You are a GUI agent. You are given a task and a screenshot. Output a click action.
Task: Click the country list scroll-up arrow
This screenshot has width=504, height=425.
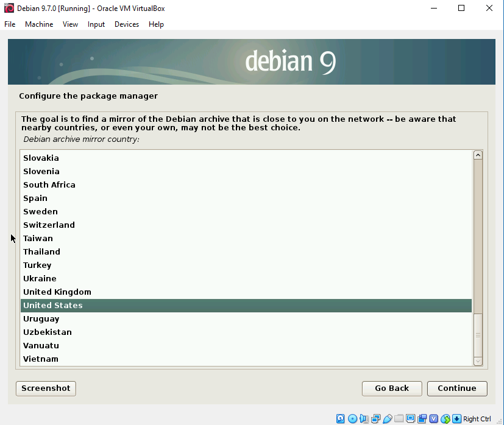(478, 155)
